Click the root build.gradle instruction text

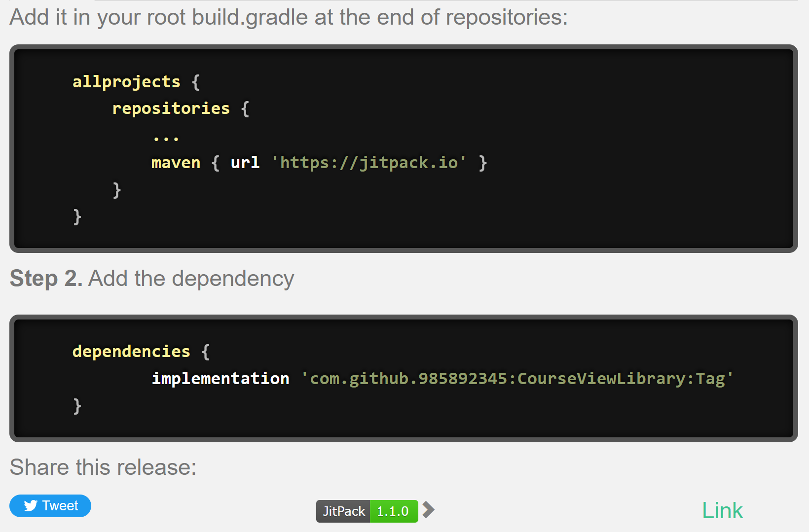pos(289,17)
